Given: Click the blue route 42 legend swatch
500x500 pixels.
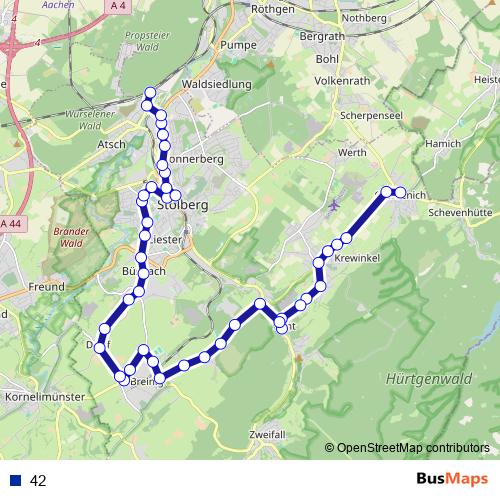Looking at the screenshot, I should [15, 480].
